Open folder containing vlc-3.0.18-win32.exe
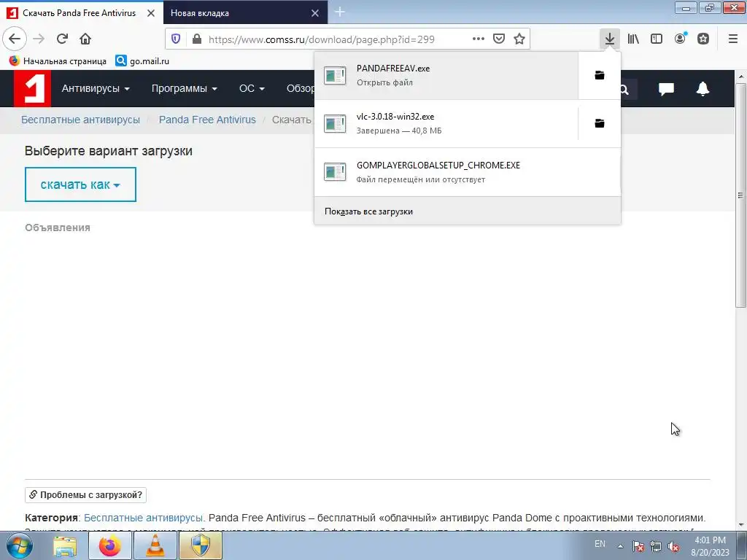This screenshot has height=560, width=747. coord(600,123)
